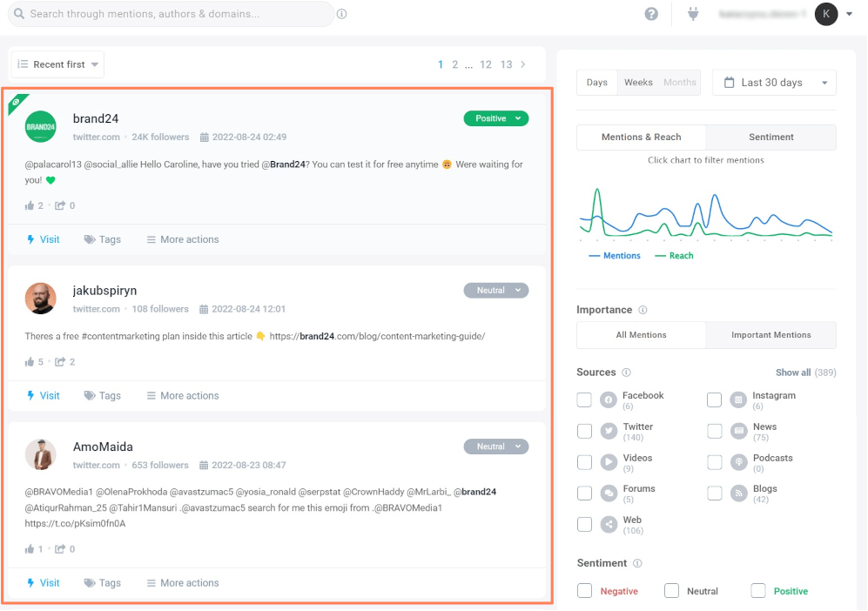Click the info icon beside the search bar
This screenshot has width=868, height=611.
(x=341, y=14)
